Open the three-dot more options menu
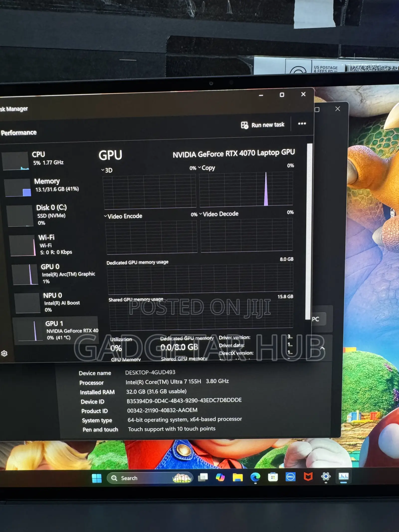Image resolution: width=399 pixels, height=532 pixels. pos(302,124)
